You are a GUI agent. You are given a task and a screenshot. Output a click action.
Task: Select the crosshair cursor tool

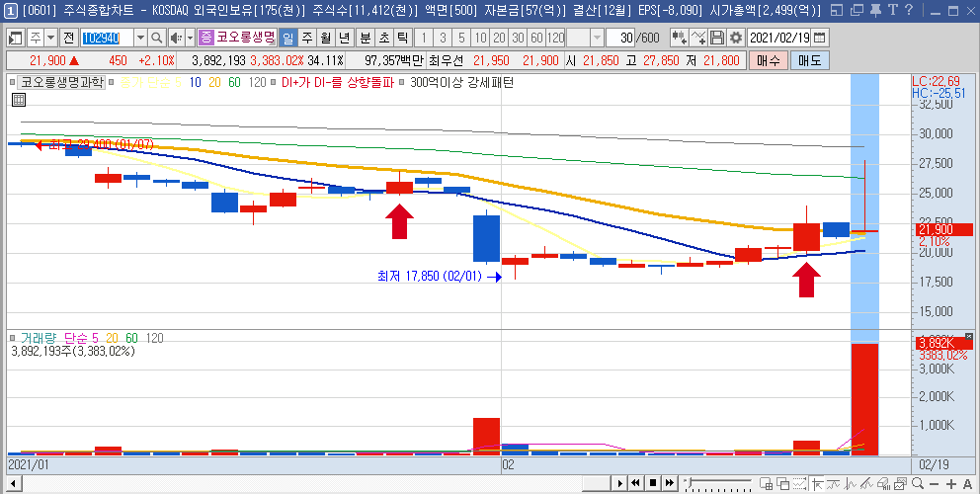click(817, 483)
